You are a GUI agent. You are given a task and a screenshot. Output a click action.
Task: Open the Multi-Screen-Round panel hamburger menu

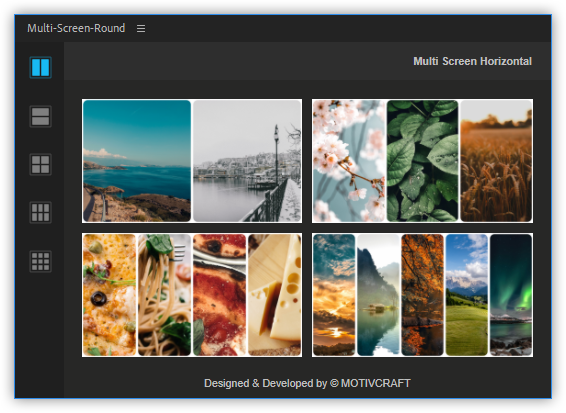pos(141,29)
